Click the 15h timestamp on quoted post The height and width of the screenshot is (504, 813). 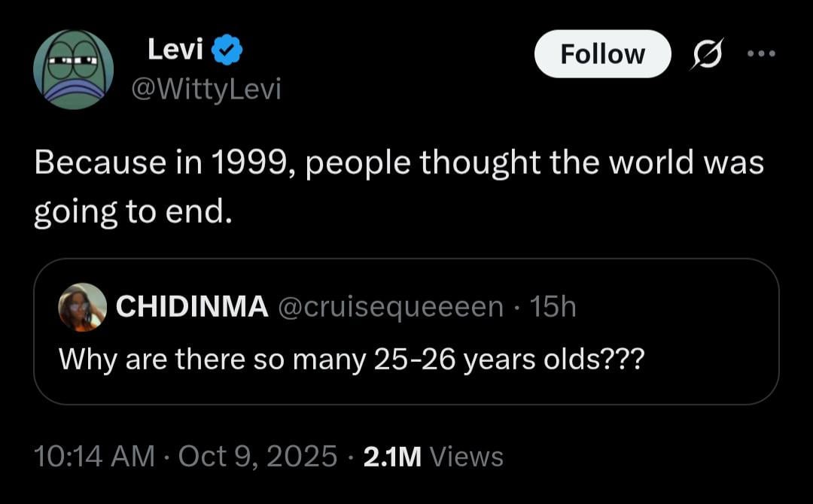click(553, 307)
